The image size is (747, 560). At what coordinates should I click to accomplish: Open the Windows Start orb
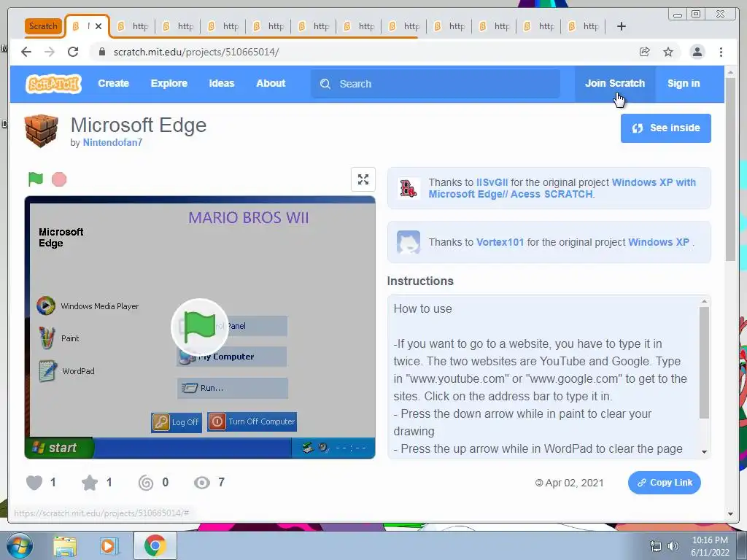19,545
